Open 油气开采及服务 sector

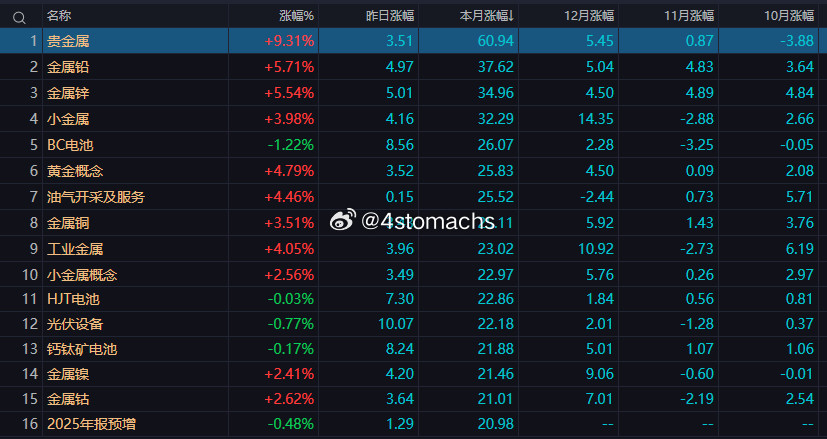[x=414, y=197]
